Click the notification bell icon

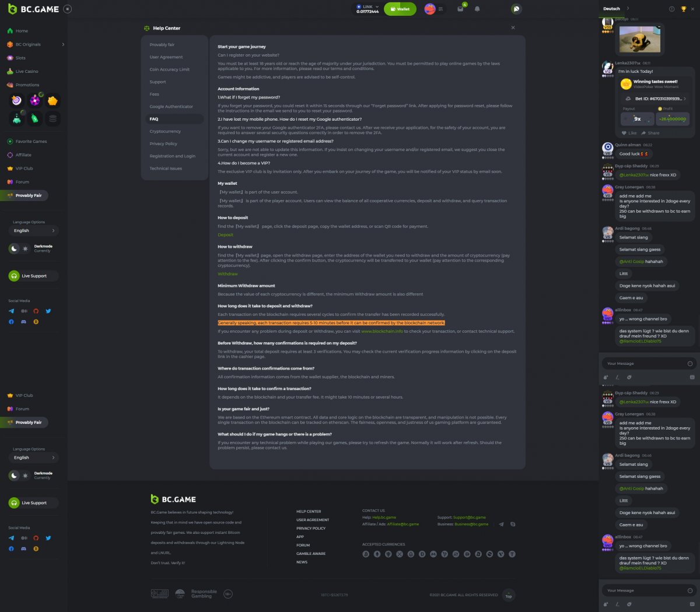point(477,9)
